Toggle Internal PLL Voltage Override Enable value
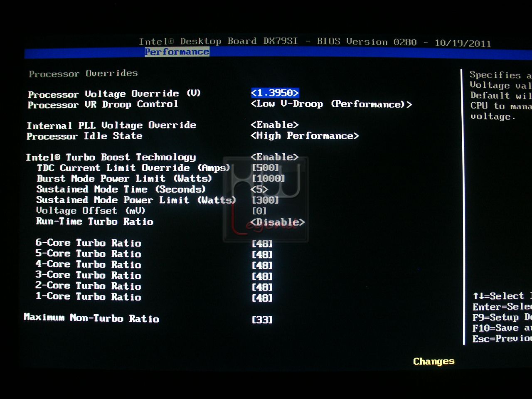532x399 pixels. pyautogui.click(x=275, y=125)
